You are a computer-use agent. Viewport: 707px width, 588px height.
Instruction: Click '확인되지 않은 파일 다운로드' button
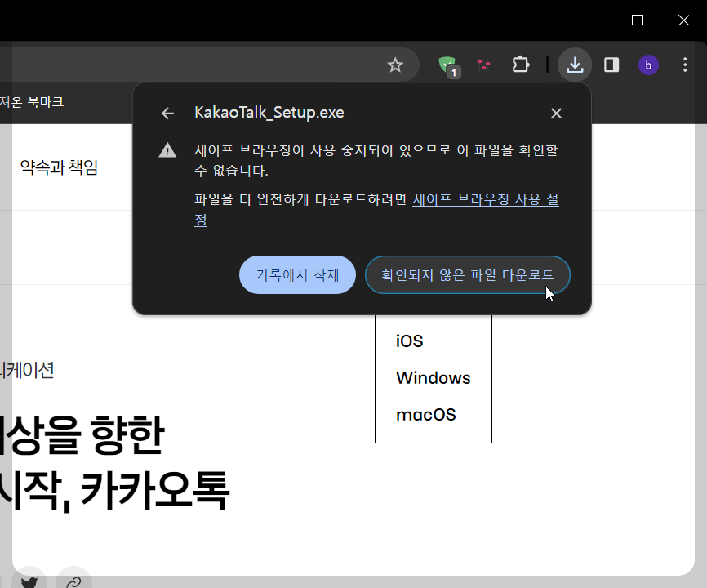[x=468, y=274]
